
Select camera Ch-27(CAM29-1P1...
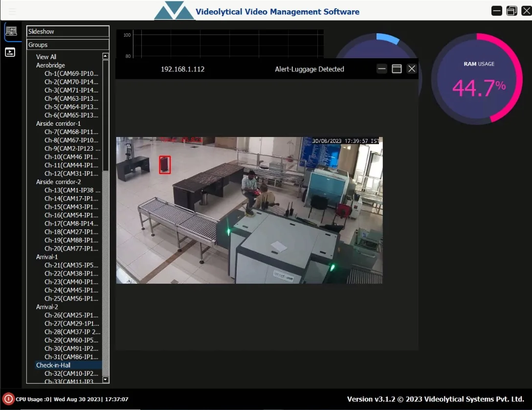(x=71, y=323)
